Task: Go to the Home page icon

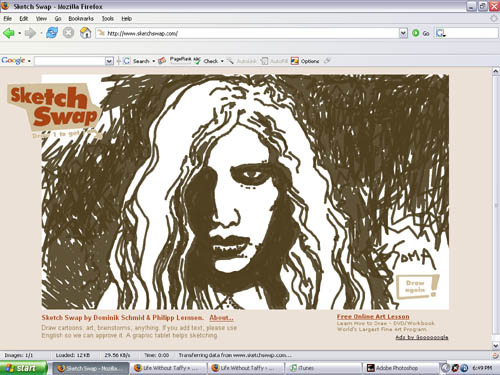Action: pyautogui.click(x=86, y=33)
